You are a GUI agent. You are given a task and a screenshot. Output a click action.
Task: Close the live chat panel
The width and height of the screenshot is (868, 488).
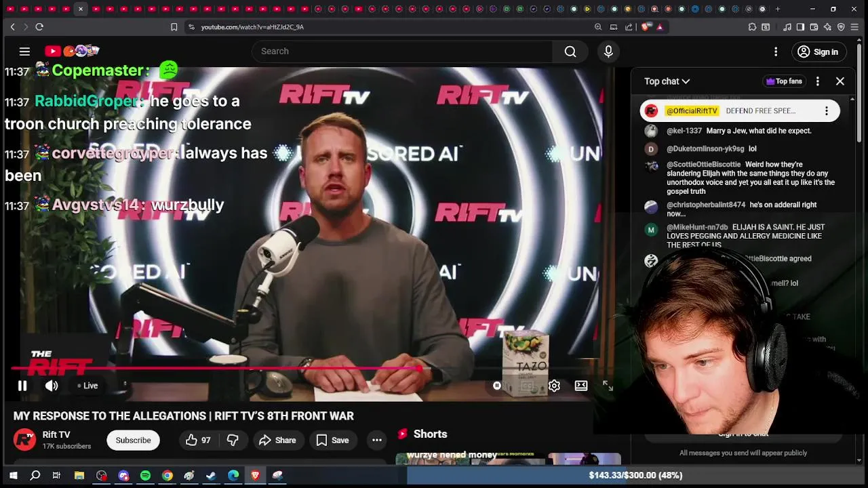[840, 81]
